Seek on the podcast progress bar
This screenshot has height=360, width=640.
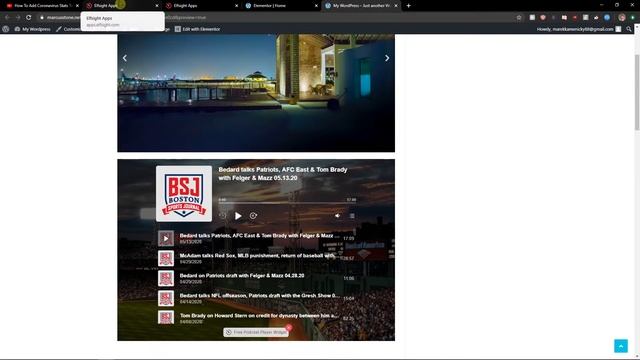tap(287, 203)
